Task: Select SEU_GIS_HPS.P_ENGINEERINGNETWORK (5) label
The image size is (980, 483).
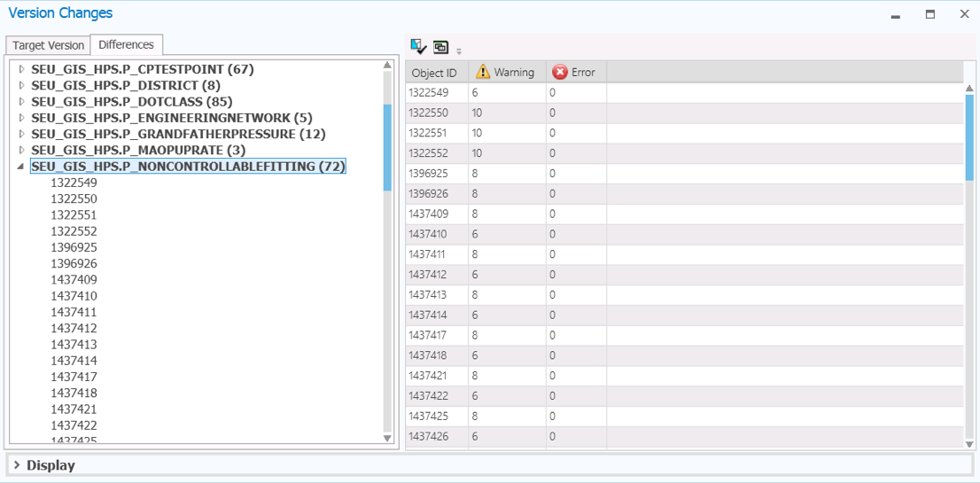Action: [172, 118]
